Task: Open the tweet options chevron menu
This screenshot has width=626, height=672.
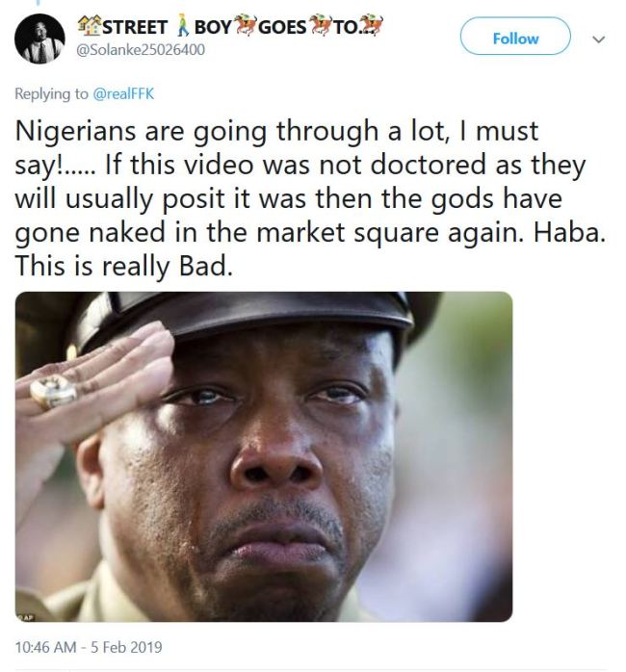Action: click(x=598, y=39)
